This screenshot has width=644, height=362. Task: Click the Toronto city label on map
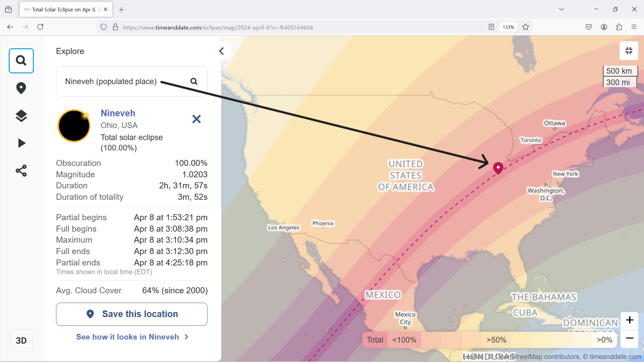coord(531,140)
